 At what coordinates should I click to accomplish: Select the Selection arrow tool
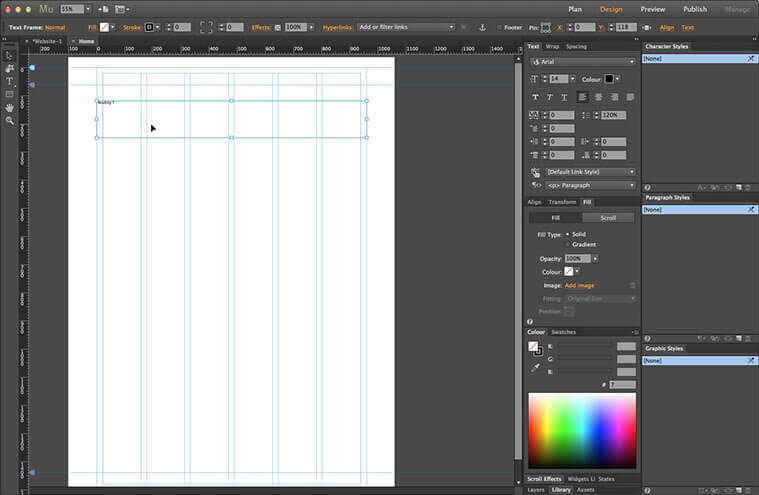pyautogui.click(x=9, y=55)
